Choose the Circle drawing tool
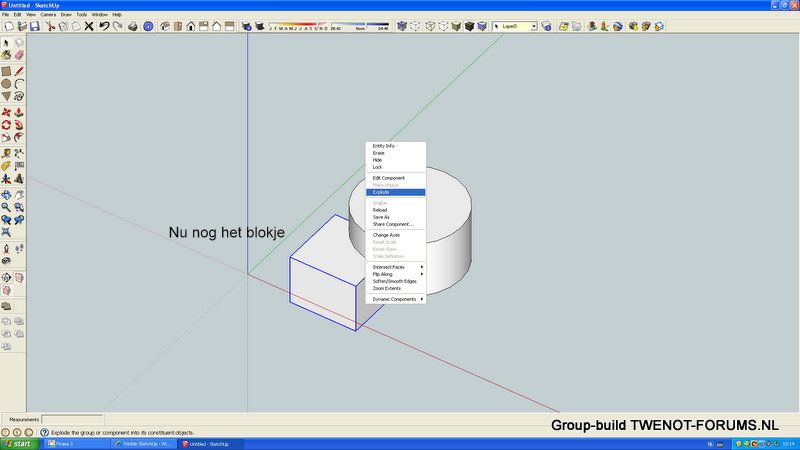This screenshot has width=800, height=450. (x=6, y=84)
